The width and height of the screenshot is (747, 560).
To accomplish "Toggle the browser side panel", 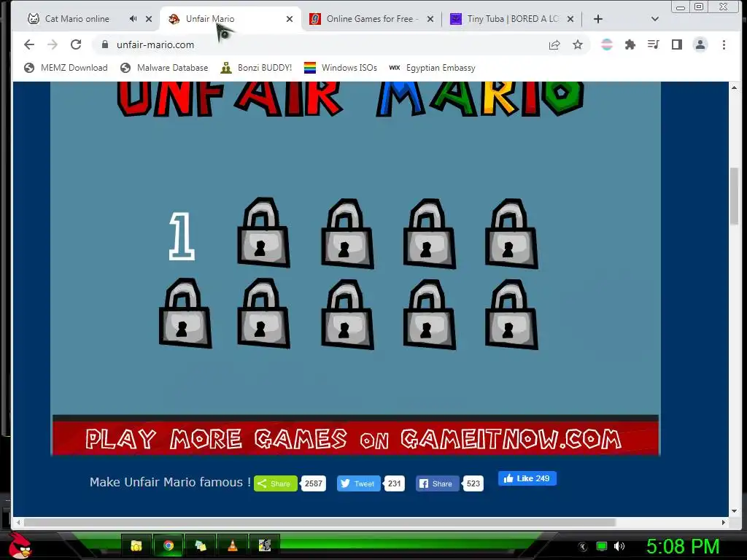I will [676, 44].
